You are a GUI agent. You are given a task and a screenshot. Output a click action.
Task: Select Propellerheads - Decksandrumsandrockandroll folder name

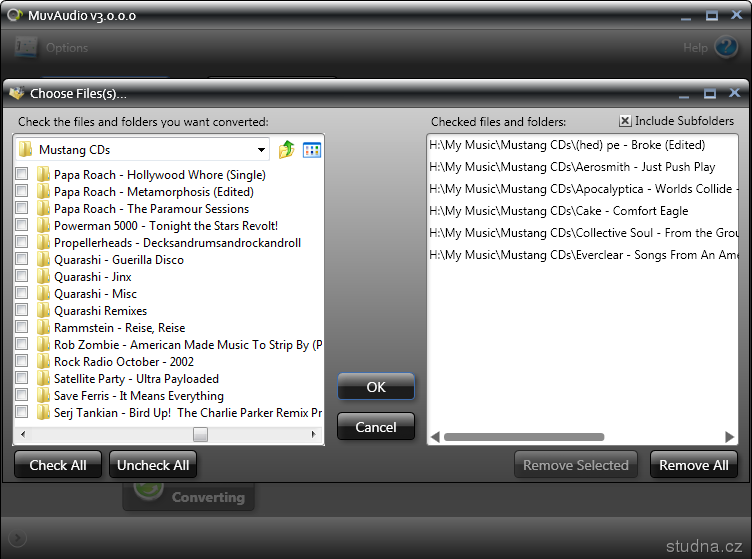pos(177,243)
